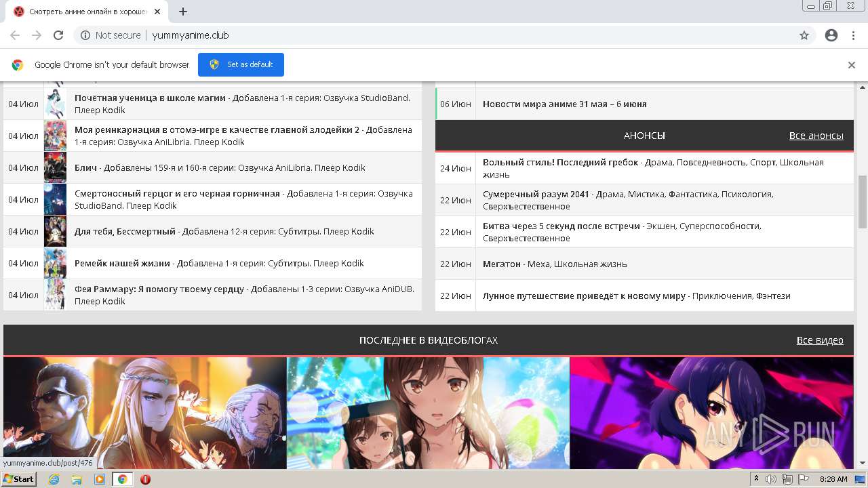This screenshot has height=488, width=868.
Task: Close the yummyanime browser tab
Action: click(158, 12)
